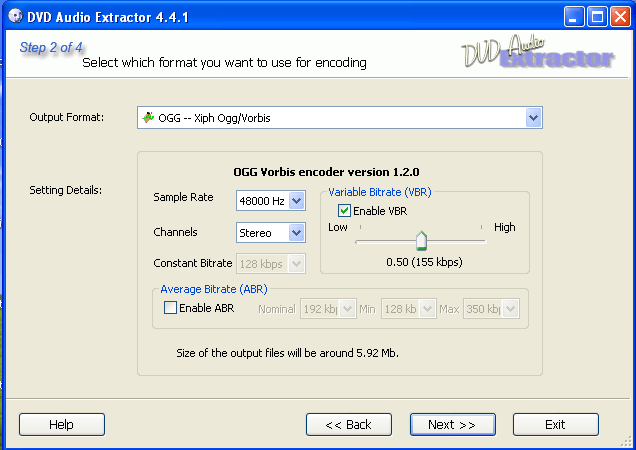Click the VBR quality slider thumb
The height and width of the screenshot is (450, 636).
[x=421, y=240]
